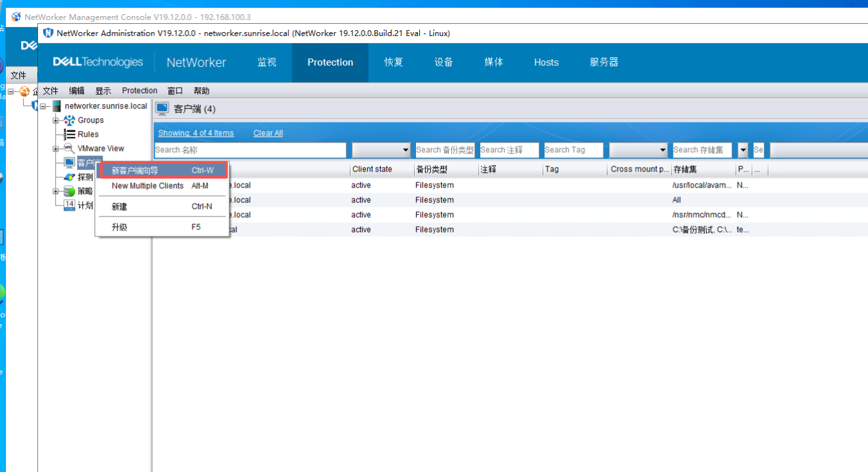Select networker.sunrise.local tree root label
Screen dimensions: 868x472
(106, 106)
